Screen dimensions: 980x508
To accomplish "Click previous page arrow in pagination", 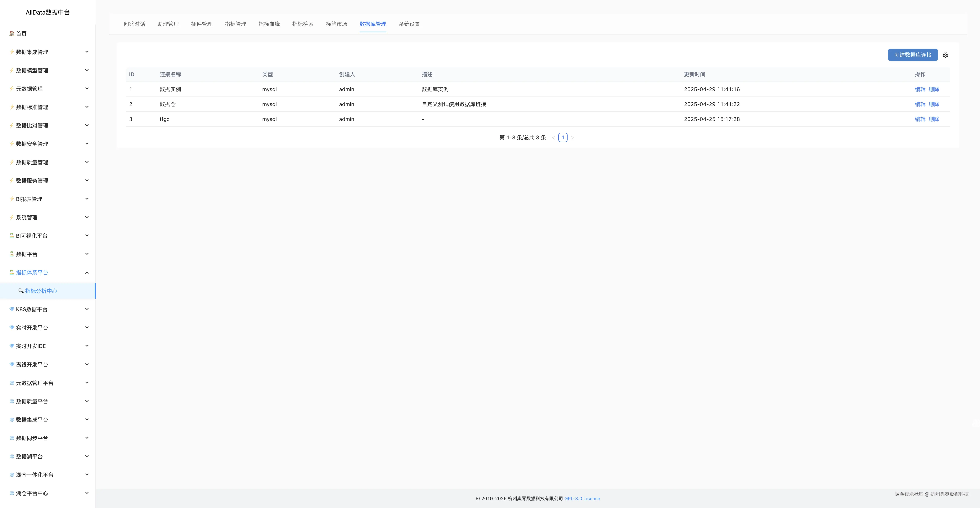I will click(x=554, y=138).
